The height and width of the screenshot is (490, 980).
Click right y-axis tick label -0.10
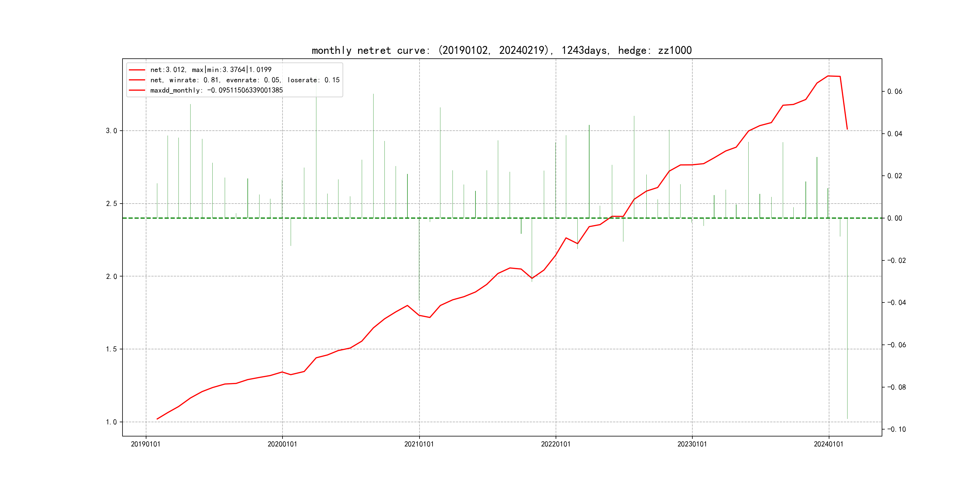click(x=896, y=430)
